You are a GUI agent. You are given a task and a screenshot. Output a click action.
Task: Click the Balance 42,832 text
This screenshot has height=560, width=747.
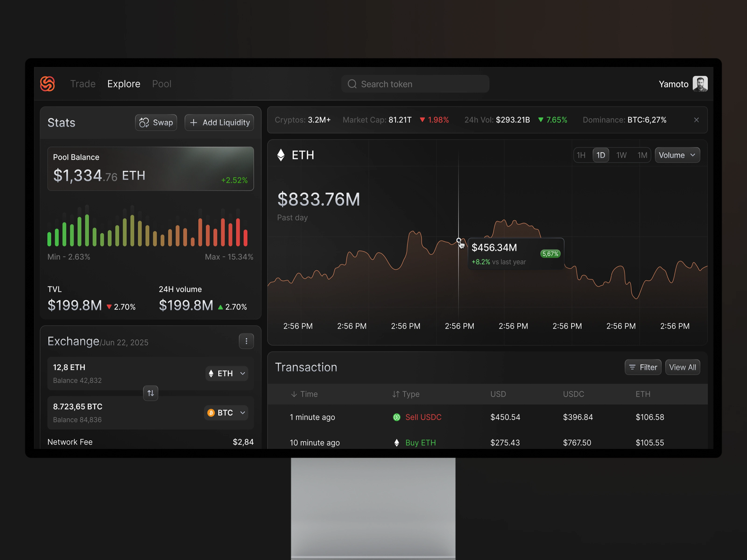click(x=77, y=380)
